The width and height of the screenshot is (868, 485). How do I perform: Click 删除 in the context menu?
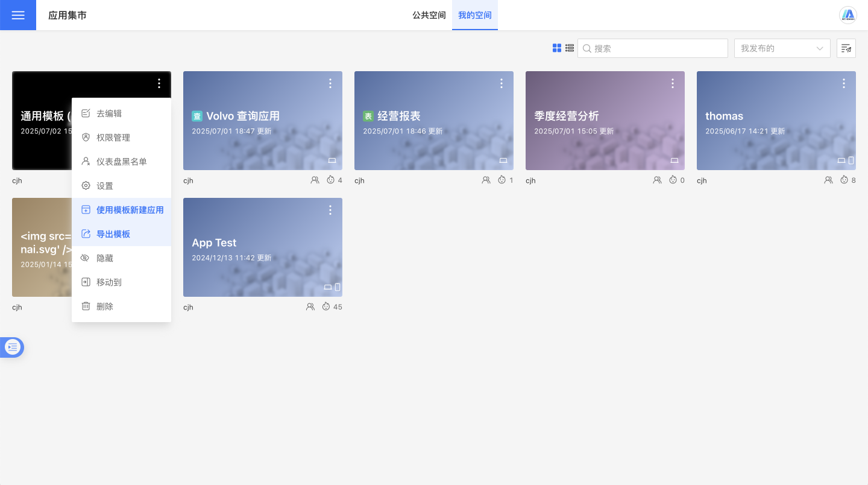click(105, 306)
